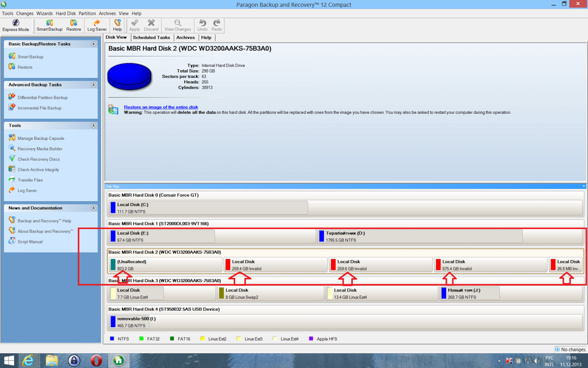Click the NTFS color legend swatch
This screenshot has height=368, width=588.
(x=112, y=339)
